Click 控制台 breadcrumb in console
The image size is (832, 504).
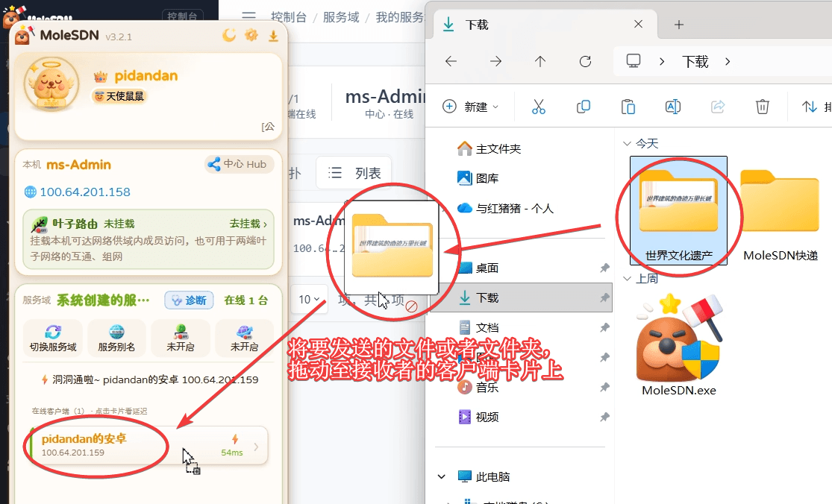click(x=289, y=17)
